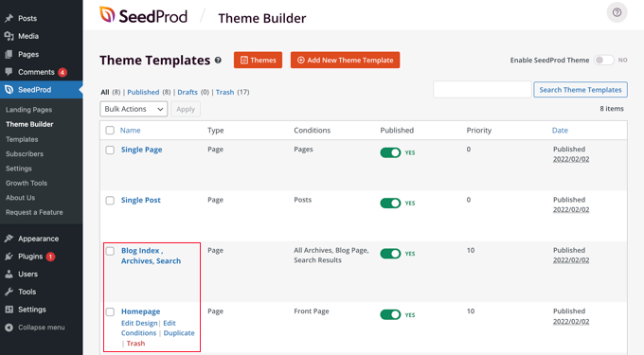The image size is (644, 355).
Task: Check the select-all checkbox in table header
Action: 110,130
